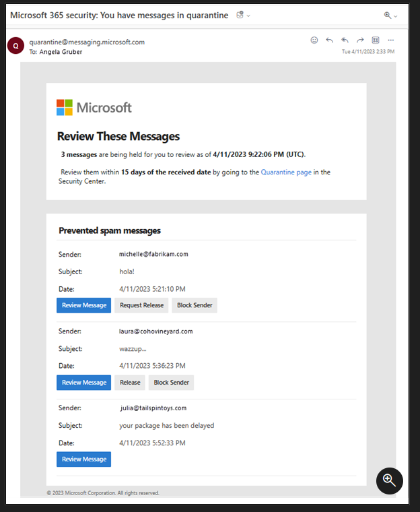The height and width of the screenshot is (512, 420).
Task: Click recipient name Angela Gruber
Action: coord(61,52)
